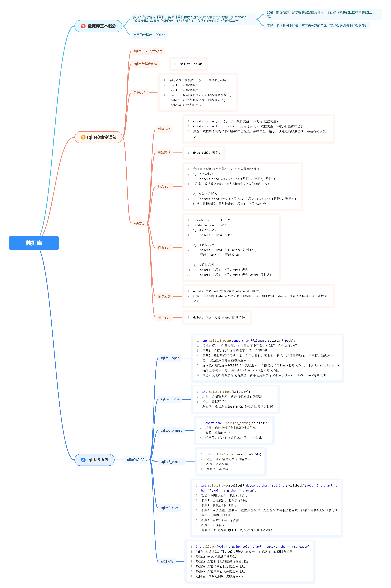
Task: Select the sqlite的C-APIs node
Action: 136,460
